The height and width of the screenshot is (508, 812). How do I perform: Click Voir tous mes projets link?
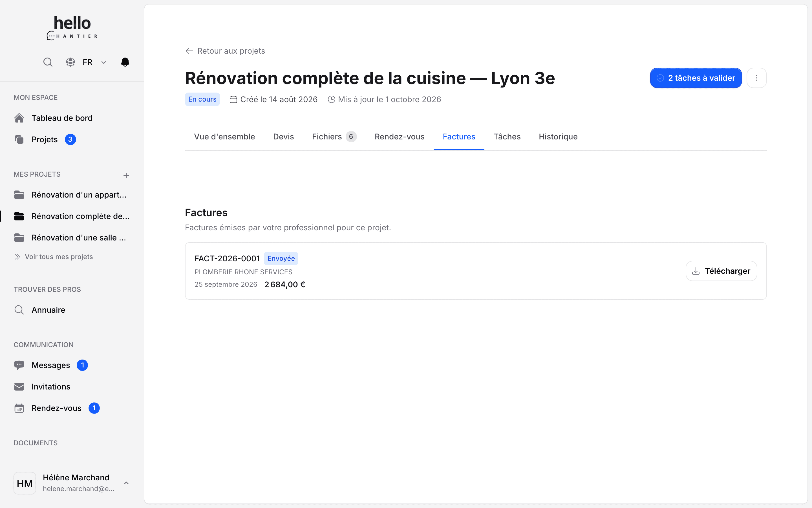59,257
